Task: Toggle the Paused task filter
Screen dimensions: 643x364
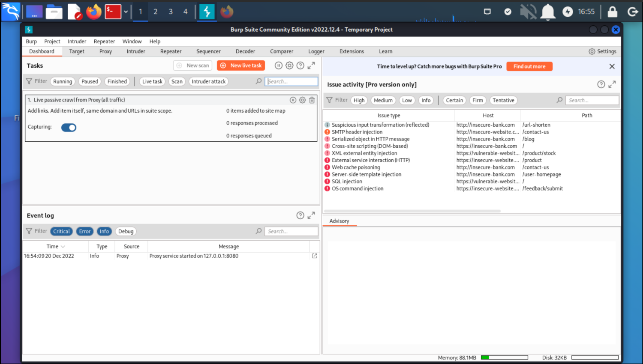Action: point(90,81)
